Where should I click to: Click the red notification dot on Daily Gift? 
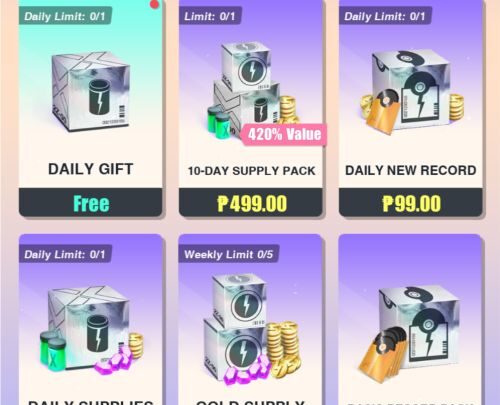click(154, 4)
